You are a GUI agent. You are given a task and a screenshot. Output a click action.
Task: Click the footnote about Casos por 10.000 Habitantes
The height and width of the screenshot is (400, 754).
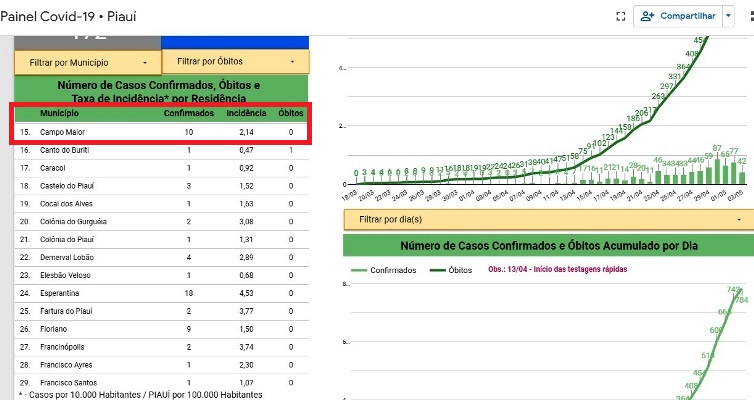140,395
